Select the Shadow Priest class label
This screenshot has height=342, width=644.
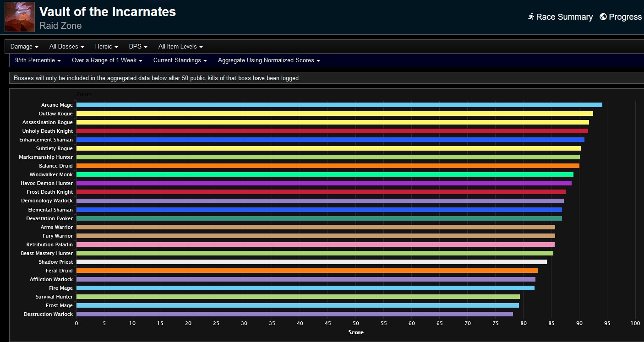point(56,262)
